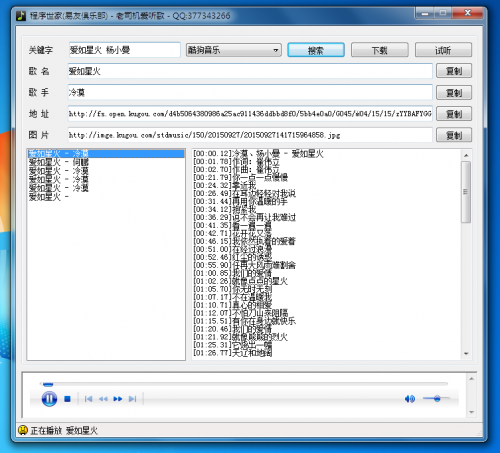This screenshot has height=453, width=500.
Task: Minimize the window
Action: point(425,13)
